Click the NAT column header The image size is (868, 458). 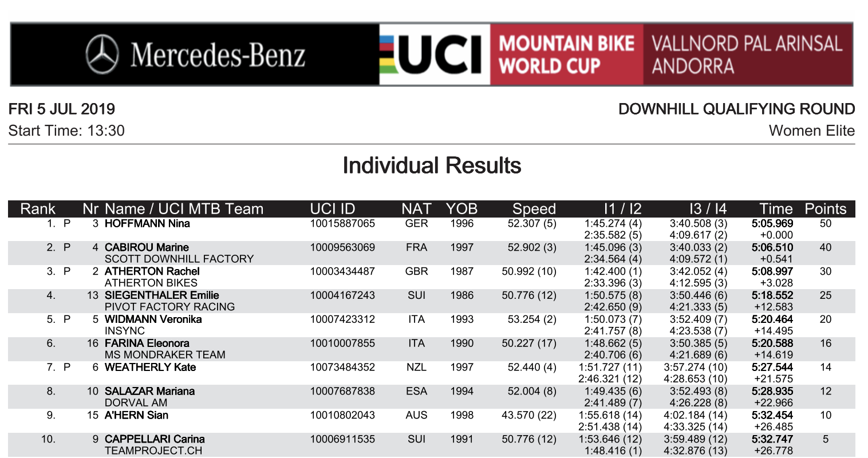[416, 209]
